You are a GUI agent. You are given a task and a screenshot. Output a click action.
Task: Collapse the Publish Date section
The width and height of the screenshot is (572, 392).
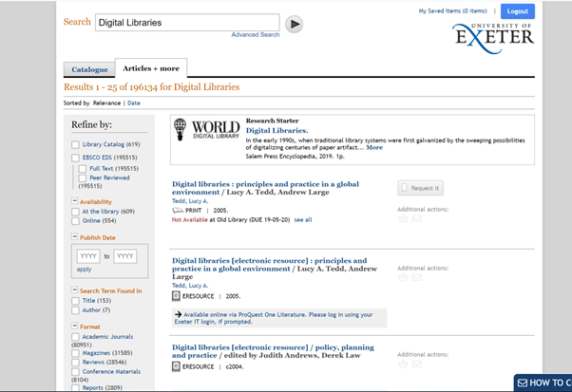(x=75, y=237)
